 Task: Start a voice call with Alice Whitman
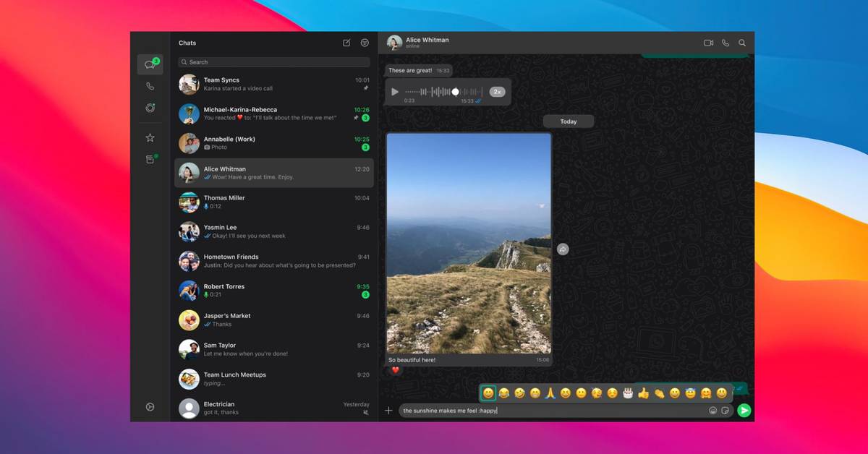[x=726, y=43]
